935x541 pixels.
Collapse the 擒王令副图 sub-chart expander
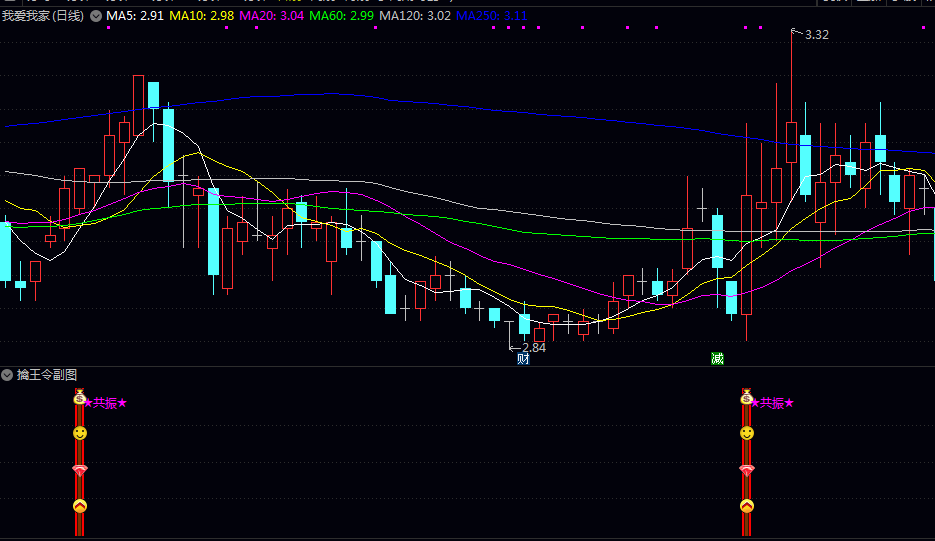click(x=8, y=375)
